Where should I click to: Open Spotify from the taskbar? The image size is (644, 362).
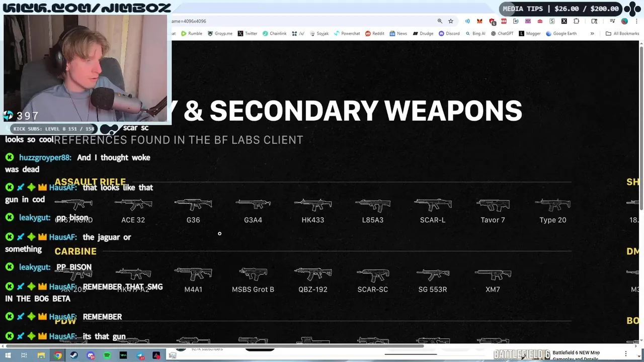click(107, 355)
